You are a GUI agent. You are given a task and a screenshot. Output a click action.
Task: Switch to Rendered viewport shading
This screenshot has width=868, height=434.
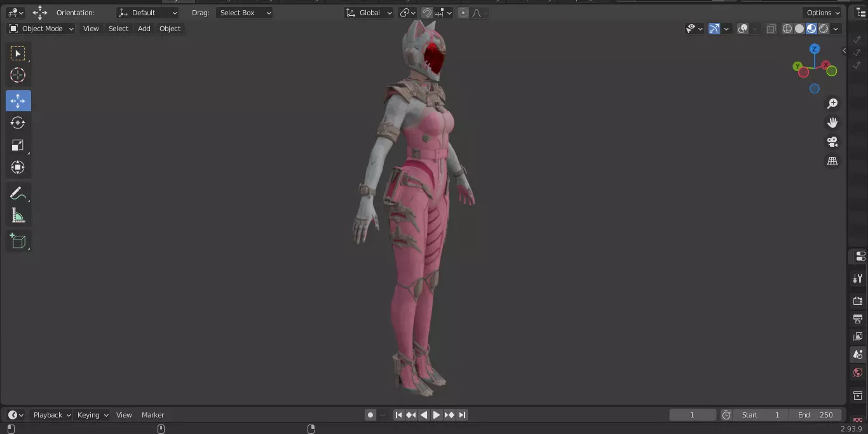pyautogui.click(x=824, y=29)
